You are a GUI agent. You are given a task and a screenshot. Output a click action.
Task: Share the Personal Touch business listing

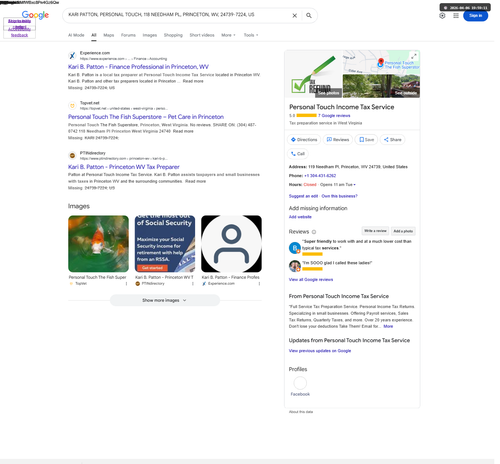click(x=393, y=140)
